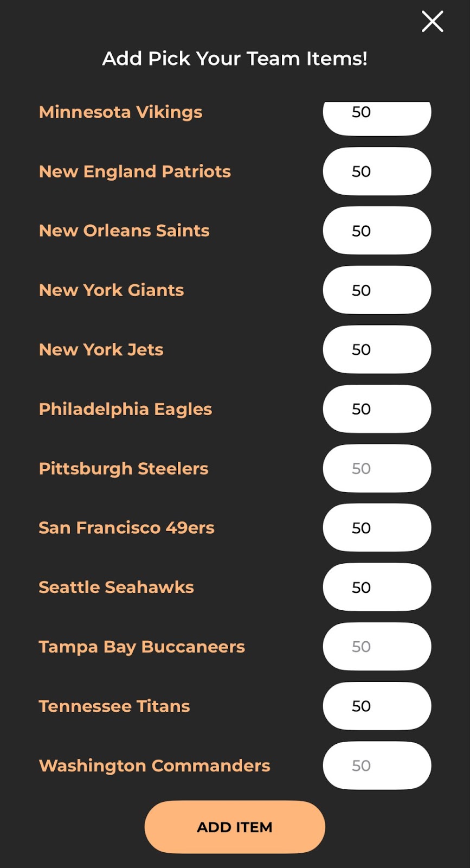470x868 pixels.
Task: Select the Washington Commanders quantity field
Action: [377, 765]
